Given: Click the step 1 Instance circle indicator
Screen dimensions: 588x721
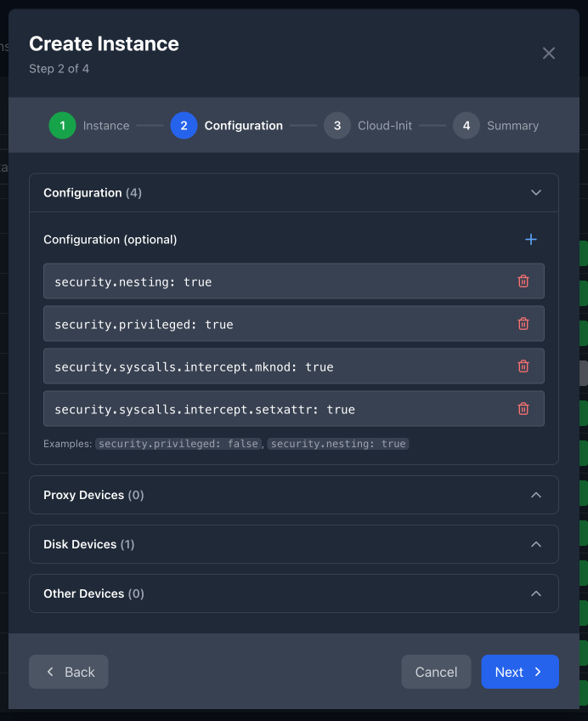Looking at the screenshot, I should click(61, 125).
